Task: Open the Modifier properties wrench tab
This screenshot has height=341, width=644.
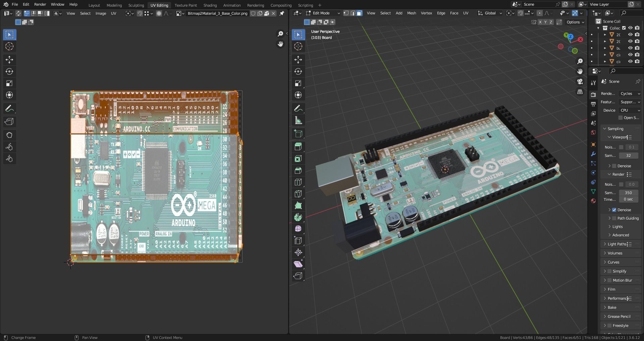Action: click(x=593, y=154)
